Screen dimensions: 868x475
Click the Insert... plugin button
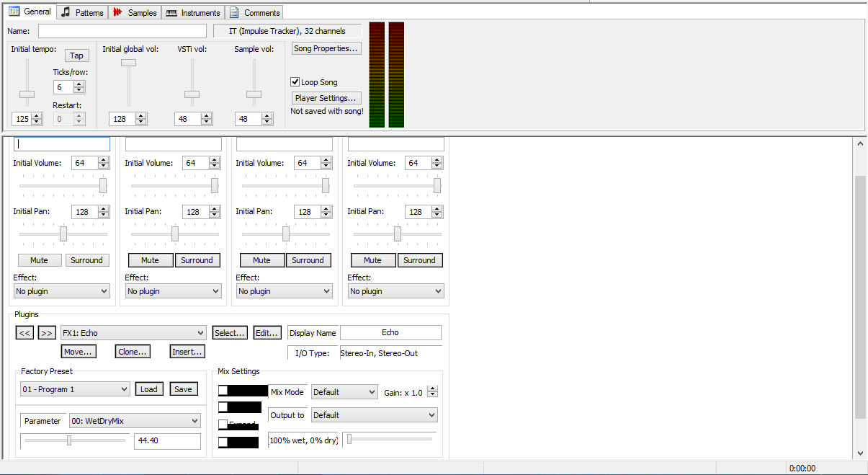187,351
